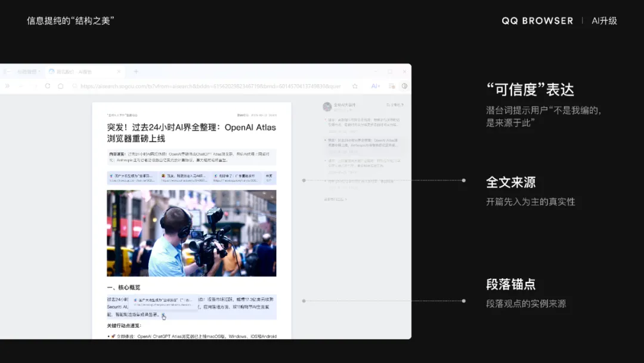
Task: Click the rightmost circular icon in browser toolbar
Action: [x=404, y=86]
